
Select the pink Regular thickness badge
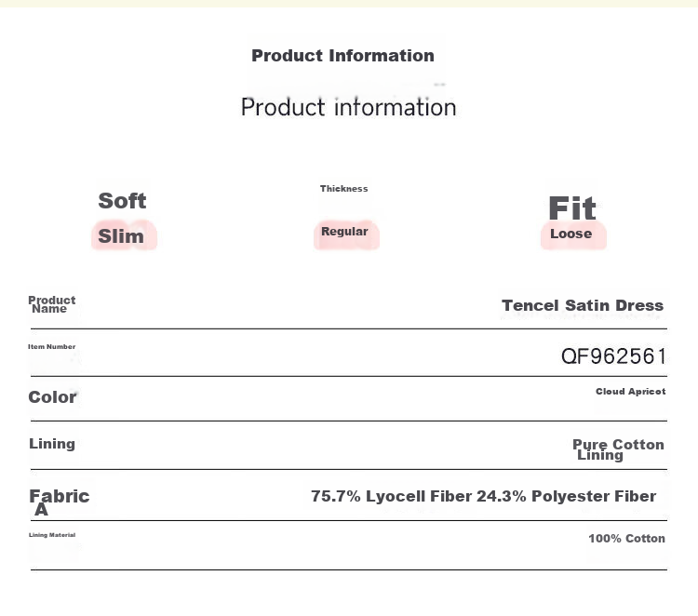click(x=346, y=234)
